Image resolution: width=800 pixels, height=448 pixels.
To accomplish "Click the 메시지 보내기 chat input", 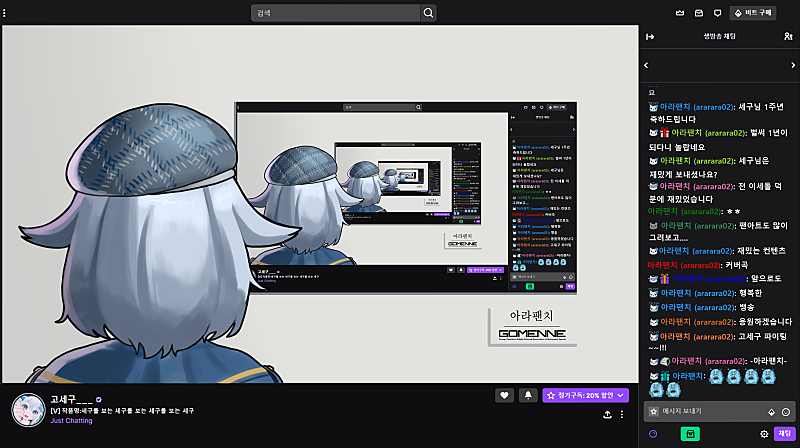I will pyautogui.click(x=719, y=411).
